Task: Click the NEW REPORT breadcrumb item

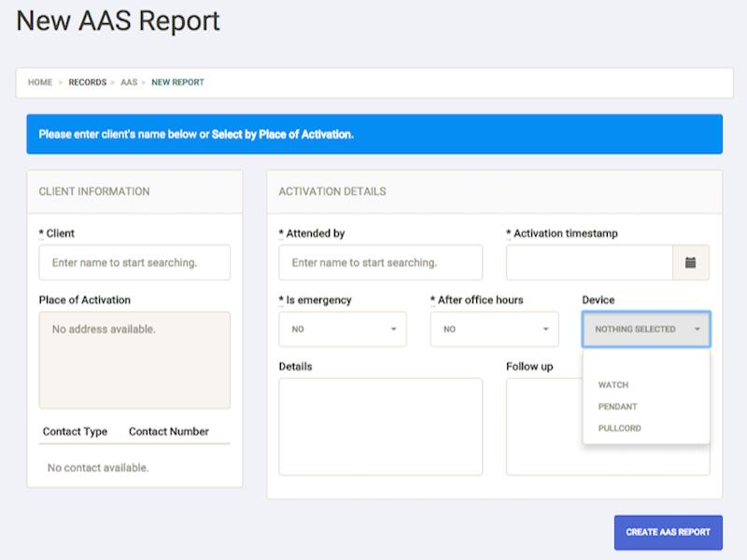Action: click(x=177, y=82)
